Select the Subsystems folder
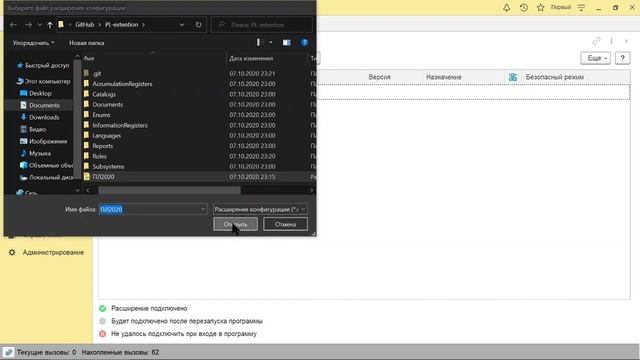Screen dimensions: 640x360 click(108, 167)
